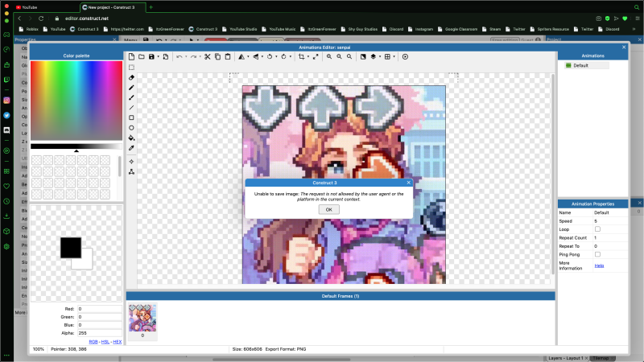Open the mirror options dropdown arrow
This screenshot has height=362, width=644.
[248, 56]
